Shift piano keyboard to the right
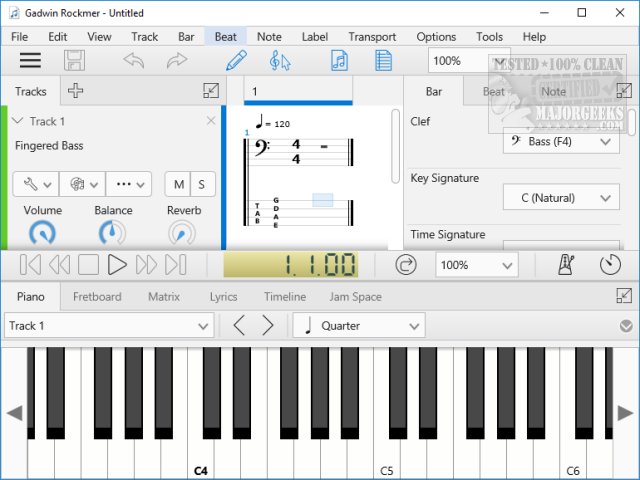The image size is (640, 480). click(625, 413)
